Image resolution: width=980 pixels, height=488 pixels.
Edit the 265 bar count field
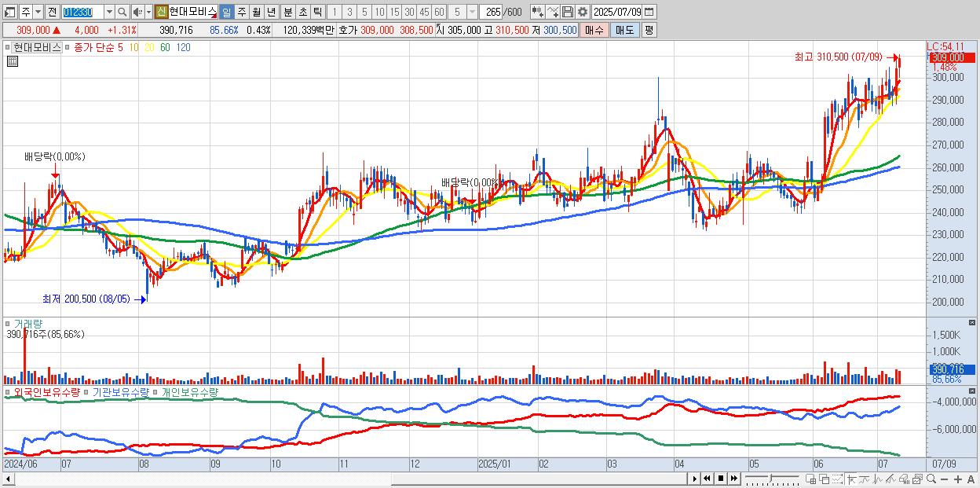pyautogui.click(x=492, y=12)
